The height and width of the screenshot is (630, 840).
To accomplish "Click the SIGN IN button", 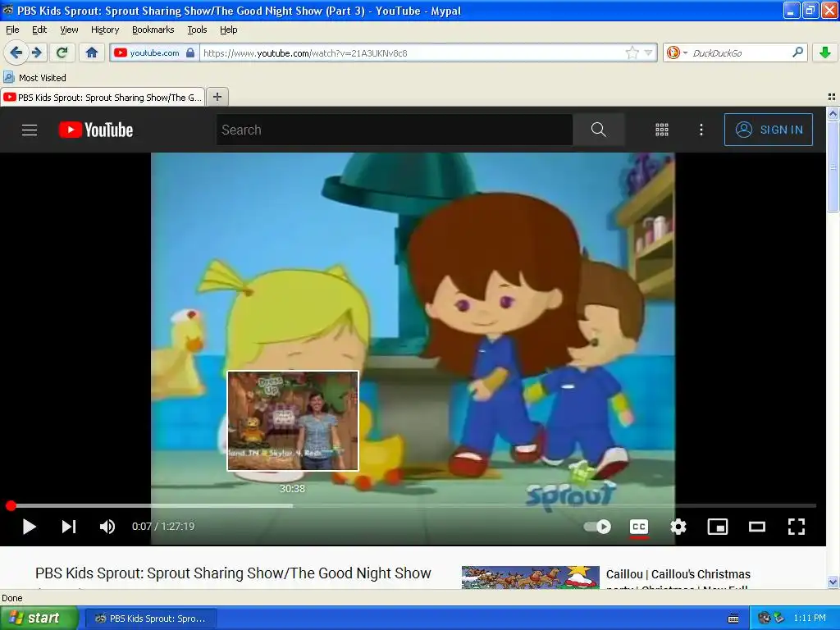I will (x=768, y=130).
